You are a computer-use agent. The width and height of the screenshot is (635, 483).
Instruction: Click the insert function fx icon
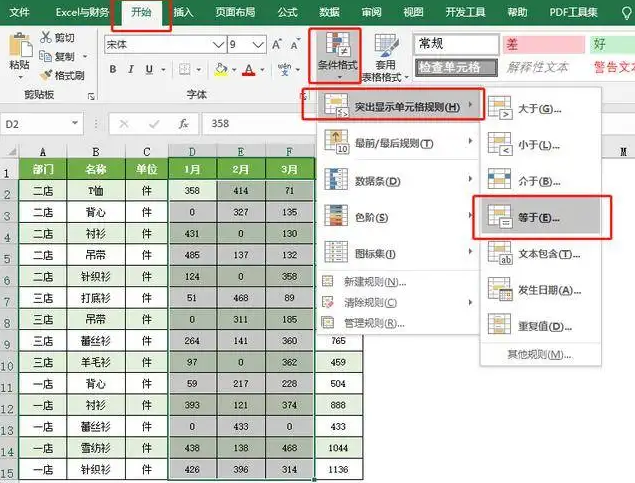(183, 123)
